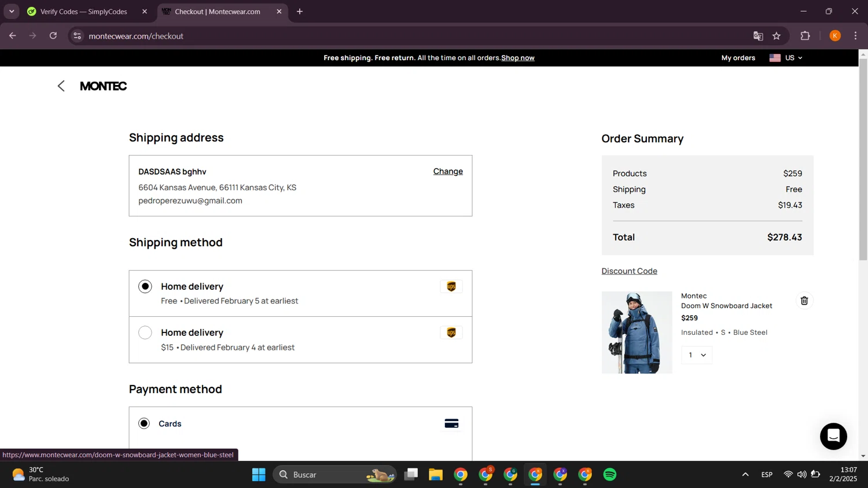Close the Verify Codes — SimplyCodes tab
The width and height of the screenshot is (868, 488).
[x=145, y=12]
